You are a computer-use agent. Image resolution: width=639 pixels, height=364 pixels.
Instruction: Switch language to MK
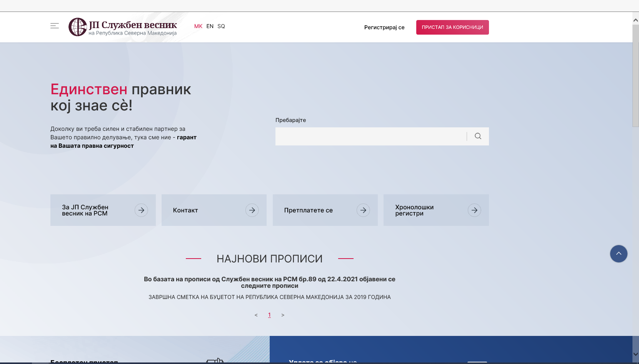198,26
